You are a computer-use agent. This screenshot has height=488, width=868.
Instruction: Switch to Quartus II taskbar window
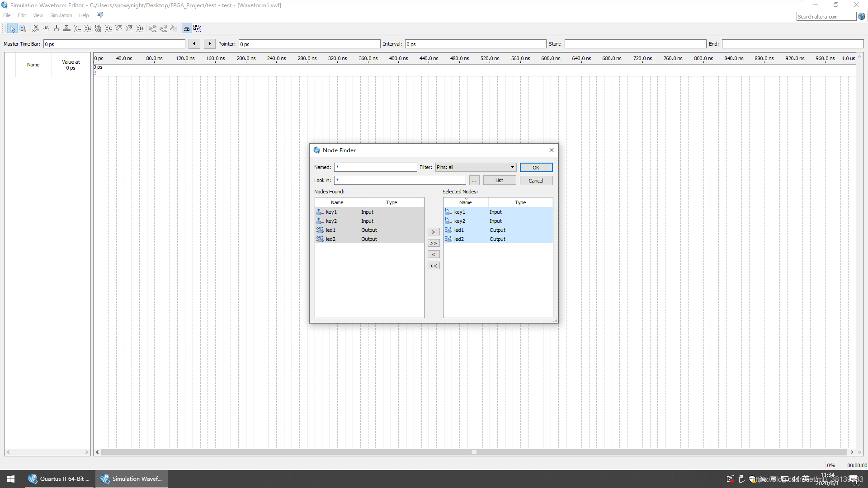tap(60, 479)
